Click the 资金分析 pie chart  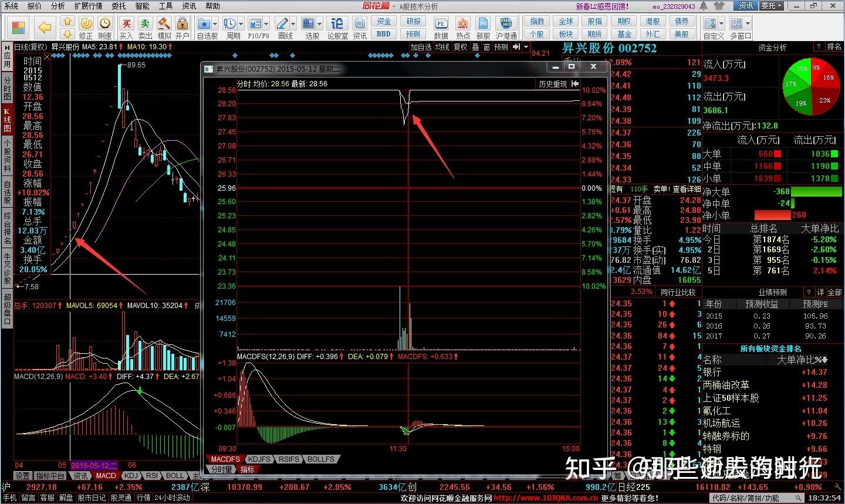(811, 87)
